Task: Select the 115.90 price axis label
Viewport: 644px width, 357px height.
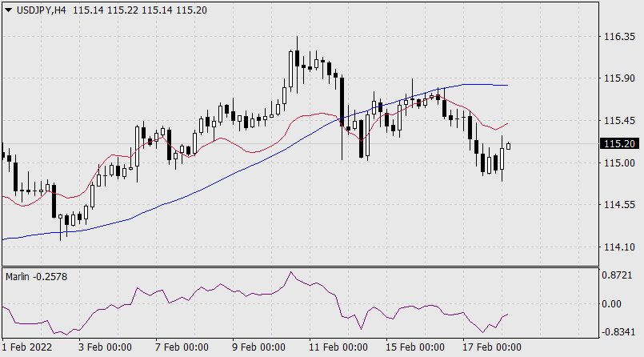Action: pyautogui.click(x=619, y=78)
